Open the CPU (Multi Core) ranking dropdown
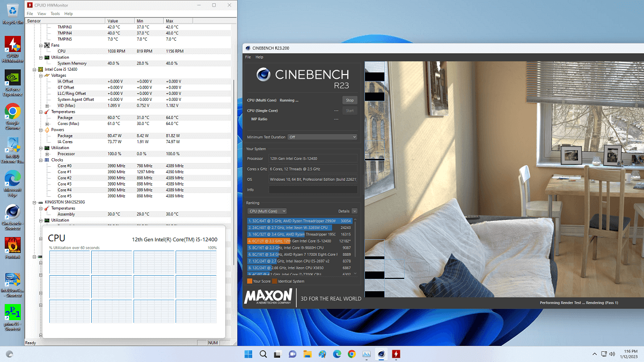 [x=267, y=211]
